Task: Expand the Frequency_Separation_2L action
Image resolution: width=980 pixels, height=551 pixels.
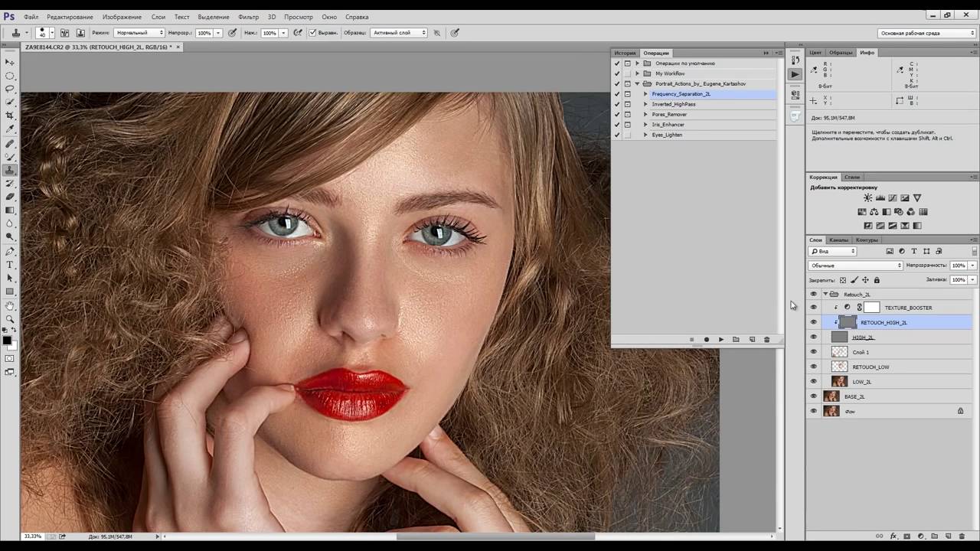Action: click(645, 94)
